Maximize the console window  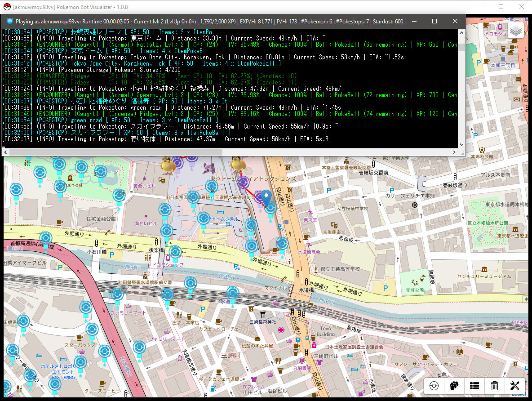[434, 22]
